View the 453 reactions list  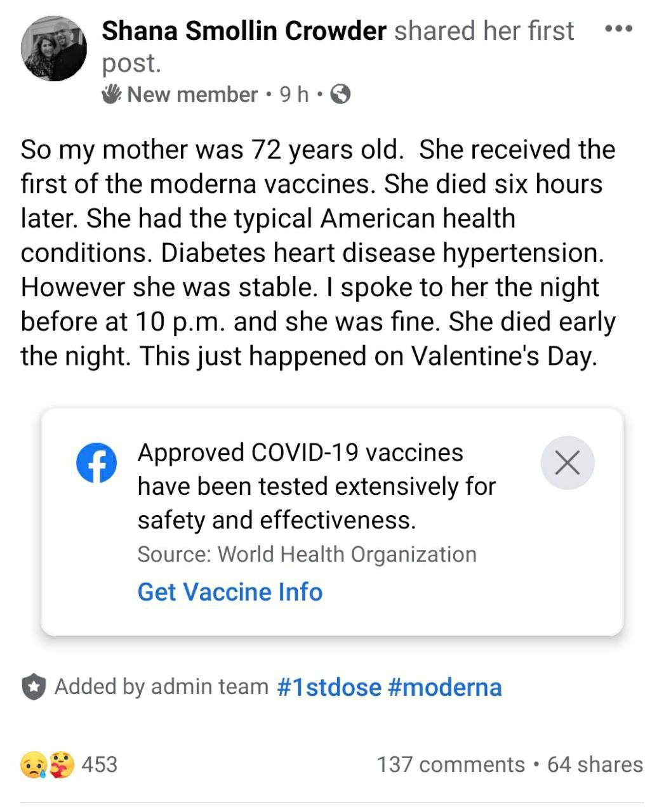click(x=100, y=764)
